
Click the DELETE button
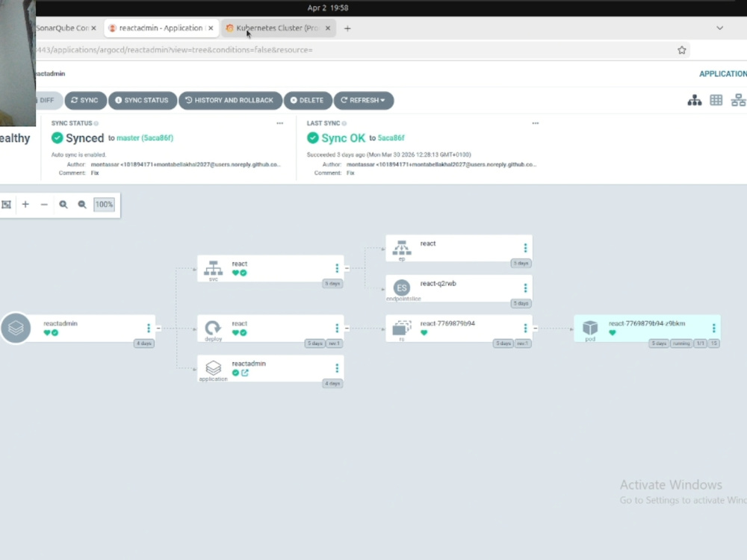(x=308, y=101)
